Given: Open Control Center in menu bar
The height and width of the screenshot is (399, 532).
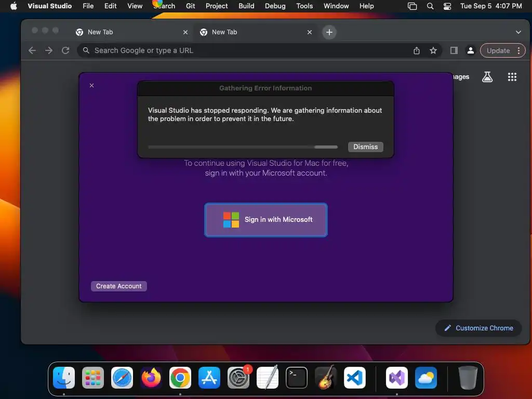Looking at the screenshot, I should tap(447, 6).
